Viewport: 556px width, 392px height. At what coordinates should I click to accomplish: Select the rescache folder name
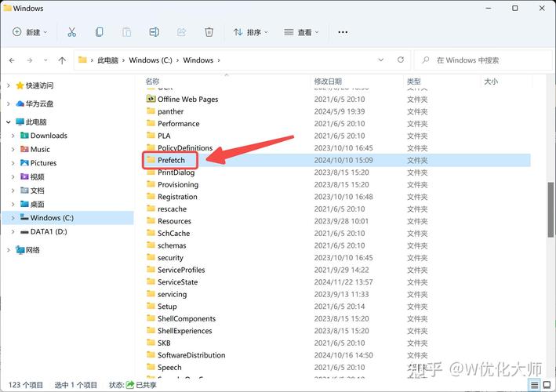[x=172, y=209]
